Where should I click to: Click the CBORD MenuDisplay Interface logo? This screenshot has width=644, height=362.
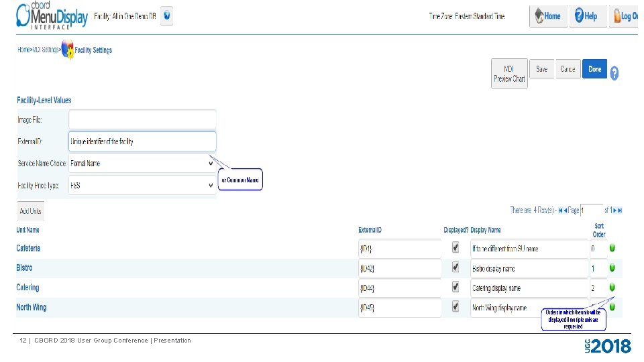(52, 15)
